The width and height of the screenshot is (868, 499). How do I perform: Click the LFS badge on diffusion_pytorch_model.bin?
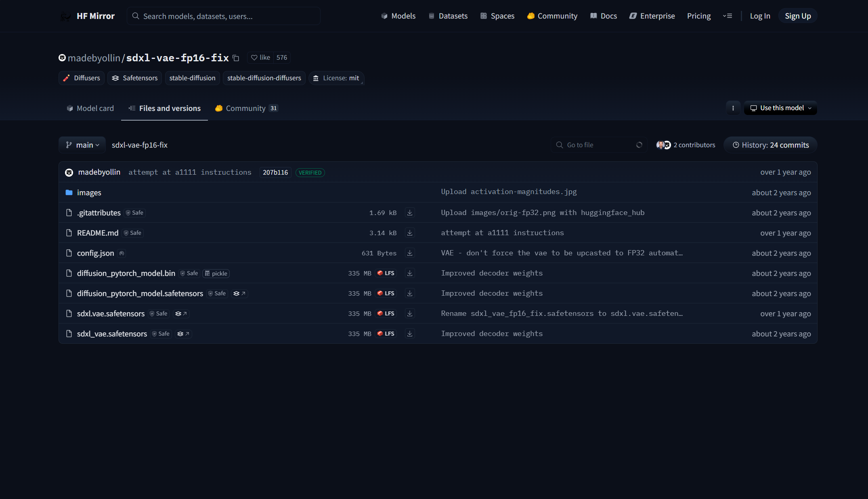pos(386,273)
